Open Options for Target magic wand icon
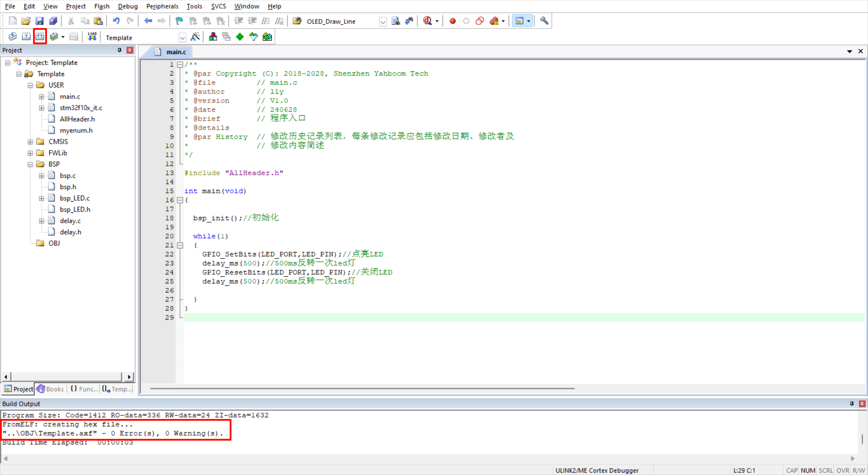This screenshot has width=868, height=475. 195,37
